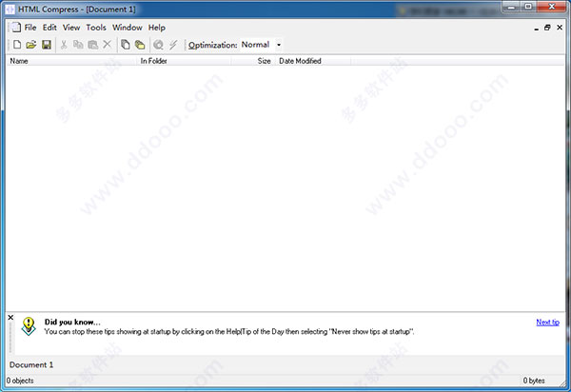Close the Did you know tip panel
Viewport: 571px width, 392px height.
coord(10,318)
